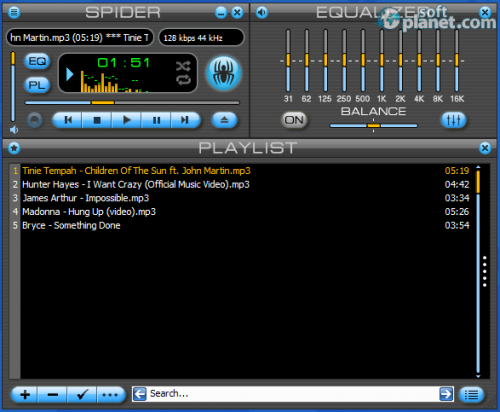The height and width of the screenshot is (412, 500).
Task: Remove tracks with the minus button
Action: [x=52, y=395]
